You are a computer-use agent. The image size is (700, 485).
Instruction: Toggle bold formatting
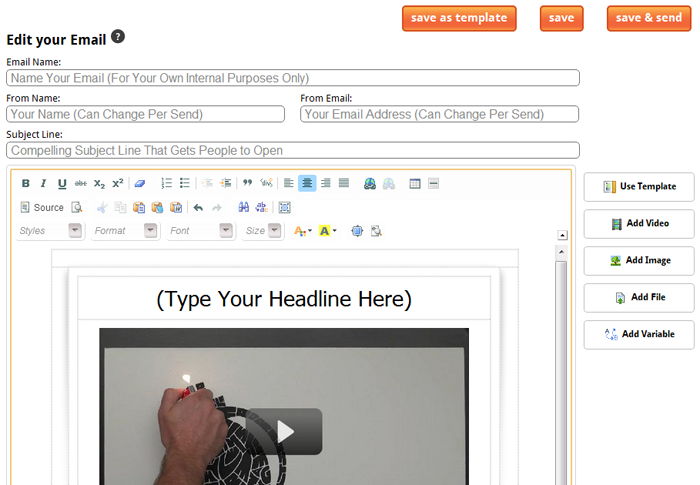25,184
